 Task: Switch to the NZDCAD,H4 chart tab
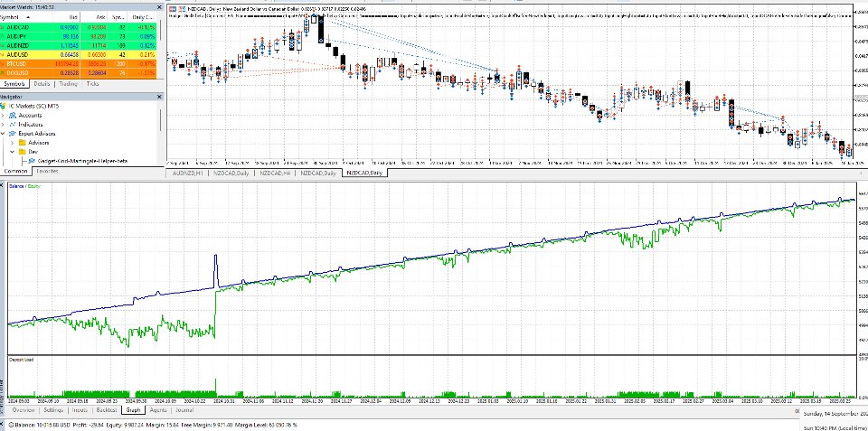[x=276, y=173]
